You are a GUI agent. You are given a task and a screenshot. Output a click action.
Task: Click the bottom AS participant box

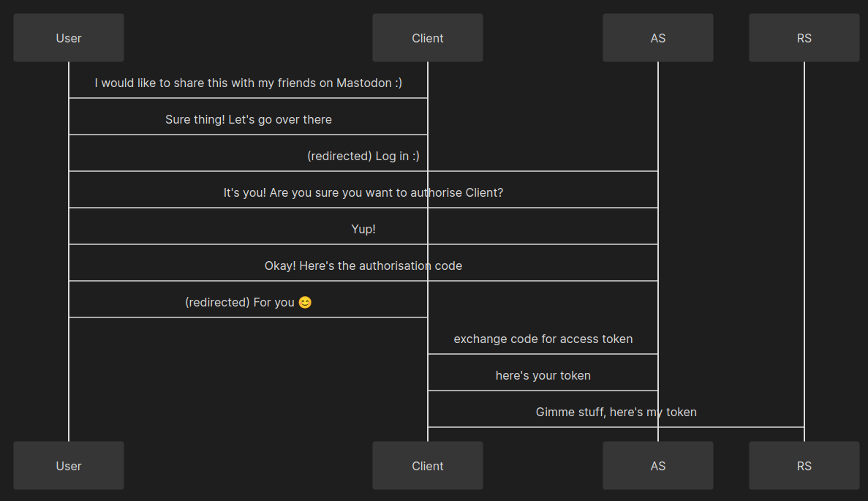click(x=658, y=466)
